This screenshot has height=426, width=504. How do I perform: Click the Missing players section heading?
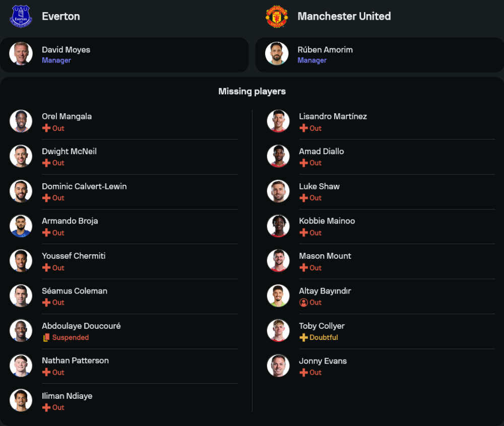[252, 91]
